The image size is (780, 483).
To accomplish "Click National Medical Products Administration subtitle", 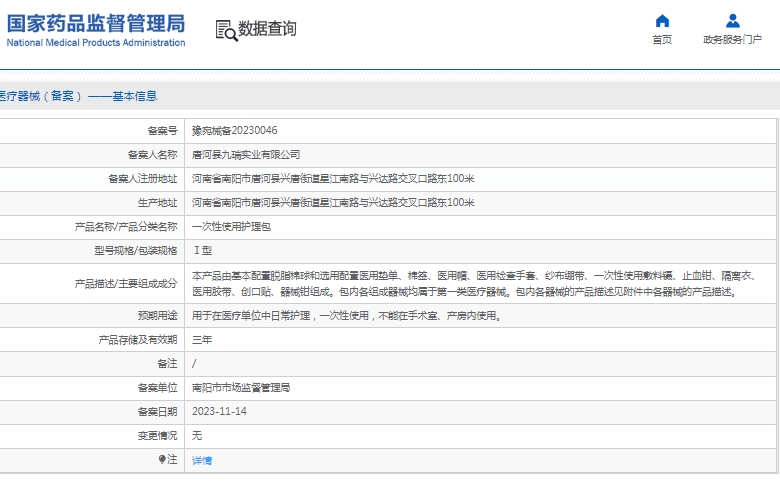I will pyautogui.click(x=96, y=43).
